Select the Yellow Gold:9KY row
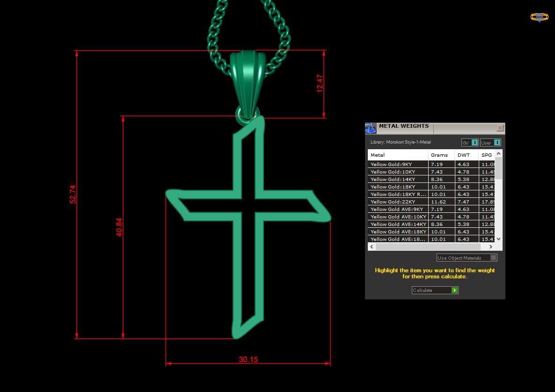555x392 pixels. 431,164
